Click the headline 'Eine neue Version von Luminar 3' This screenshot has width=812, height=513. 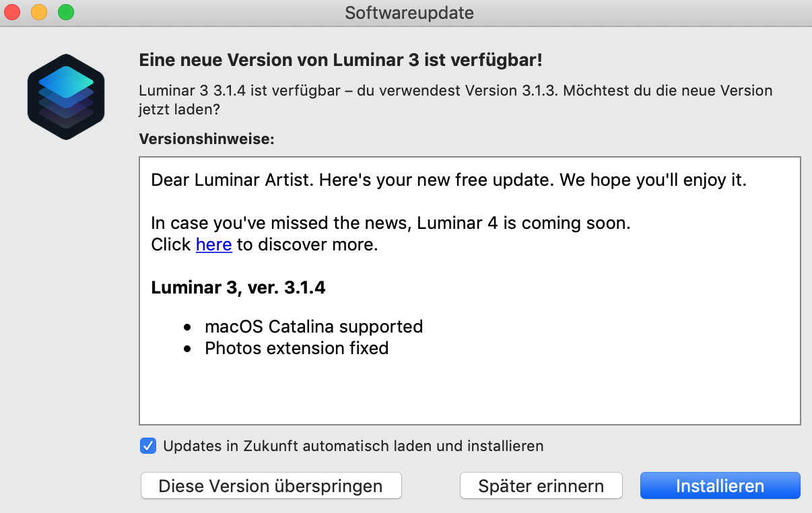coord(340,60)
